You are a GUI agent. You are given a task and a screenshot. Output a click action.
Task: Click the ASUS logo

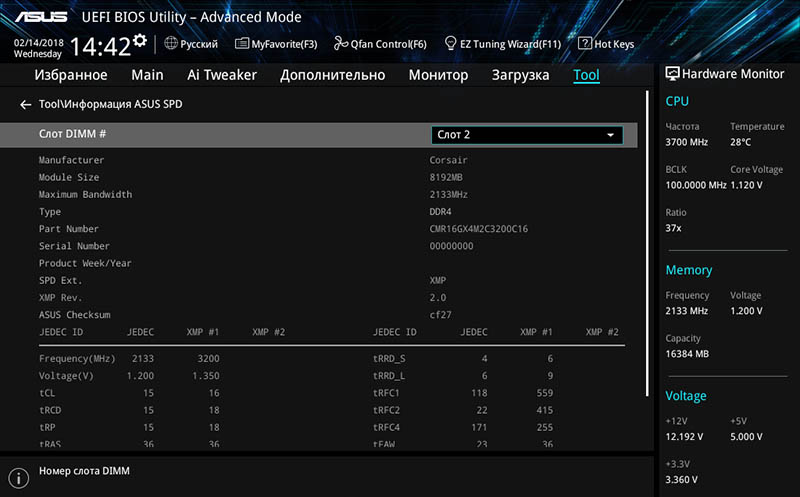(x=41, y=17)
